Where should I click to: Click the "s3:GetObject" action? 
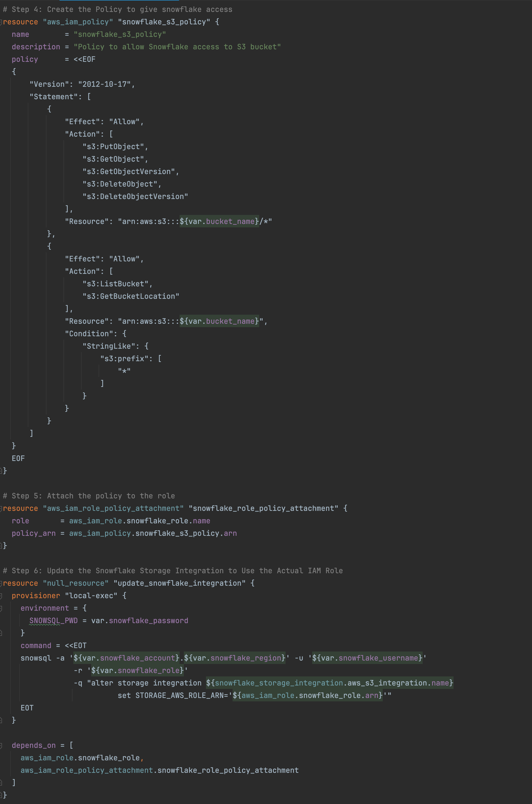pyautogui.click(x=113, y=159)
